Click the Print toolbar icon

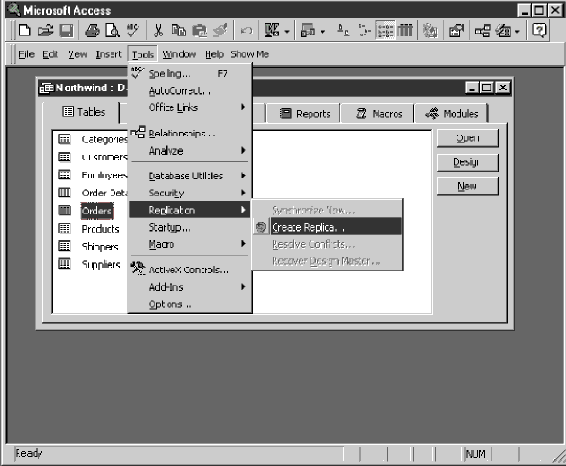coord(92,31)
